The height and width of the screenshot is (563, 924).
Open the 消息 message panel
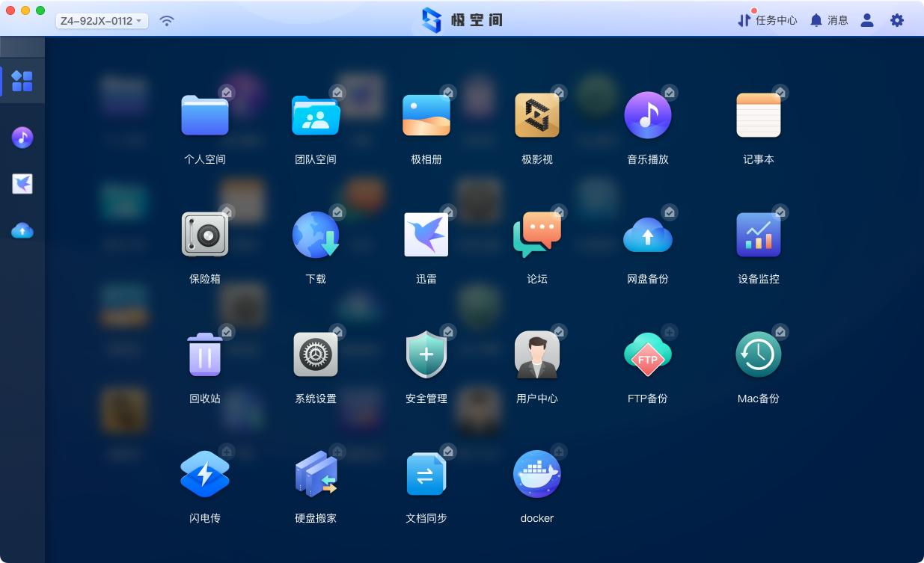[829, 20]
